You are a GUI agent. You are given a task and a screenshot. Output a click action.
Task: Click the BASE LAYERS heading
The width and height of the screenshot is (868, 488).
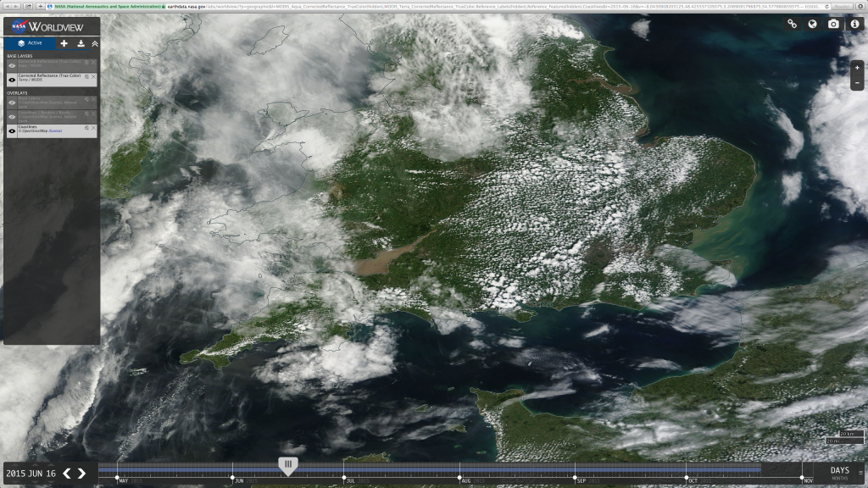coord(20,56)
